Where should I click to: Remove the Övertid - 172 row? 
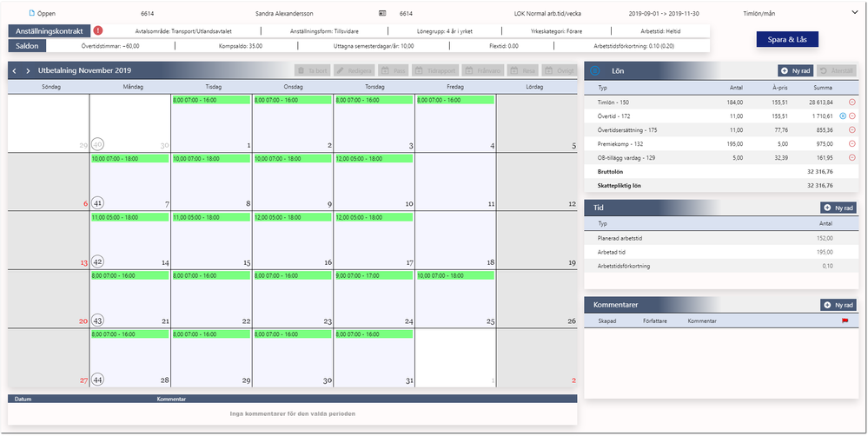pos(852,116)
